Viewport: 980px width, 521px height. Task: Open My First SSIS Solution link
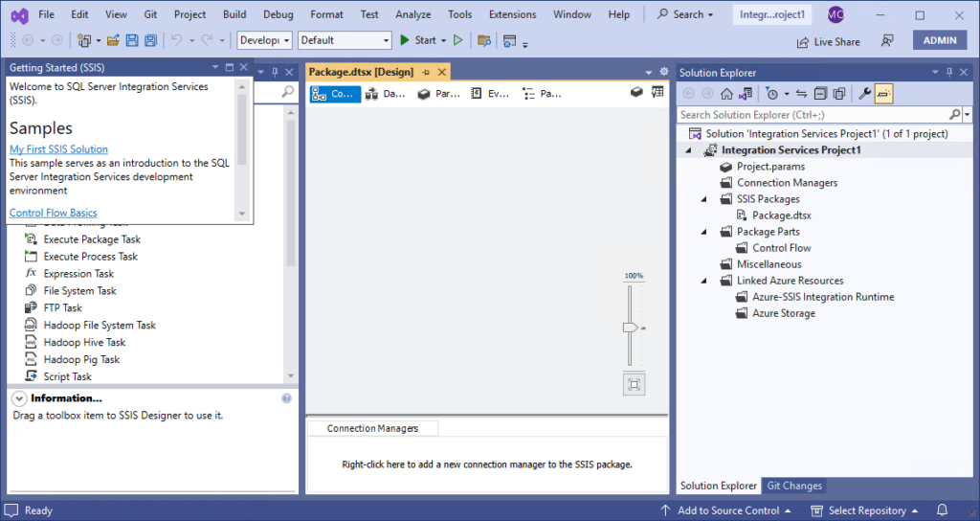pyautogui.click(x=58, y=149)
